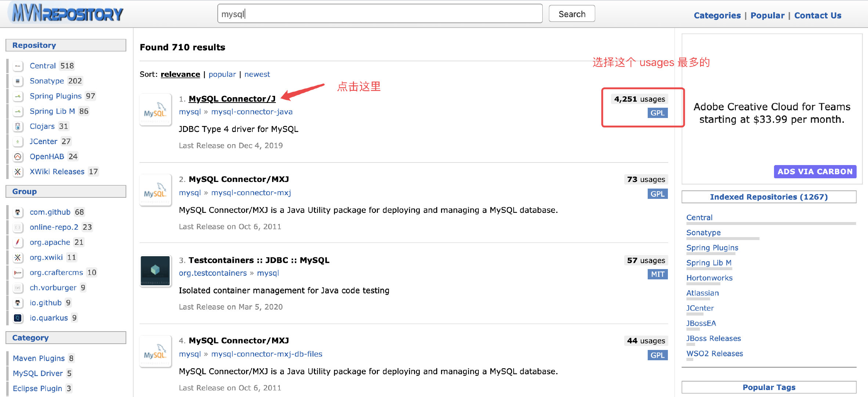
Task: Click the GPL license badge of Connector/J
Action: pyautogui.click(x=657, y=113)
